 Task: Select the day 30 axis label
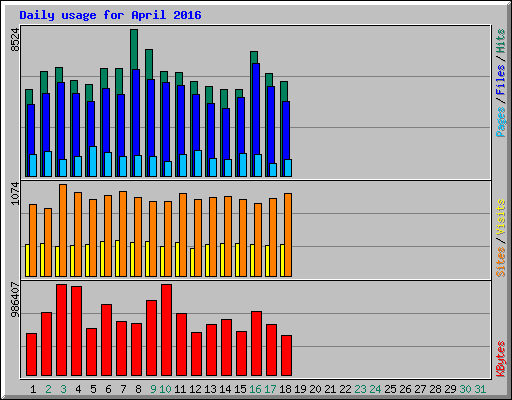pyautogui.click(x=465, y=389)
